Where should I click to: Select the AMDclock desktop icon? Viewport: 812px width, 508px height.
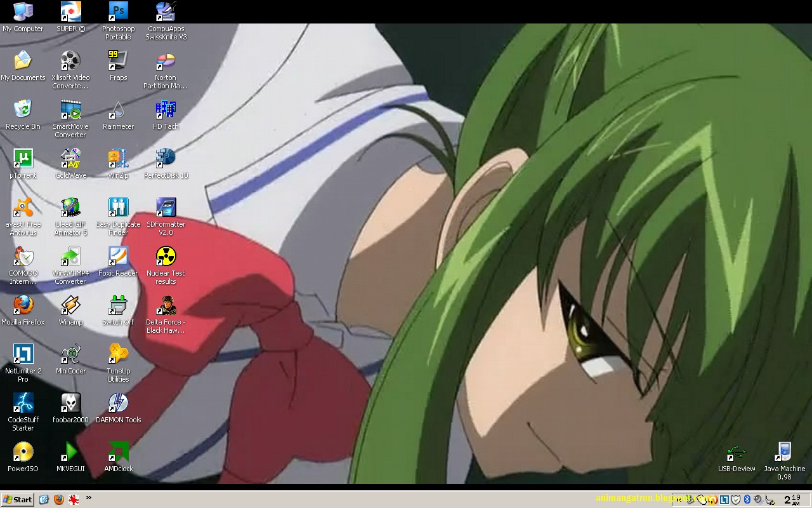118,457
